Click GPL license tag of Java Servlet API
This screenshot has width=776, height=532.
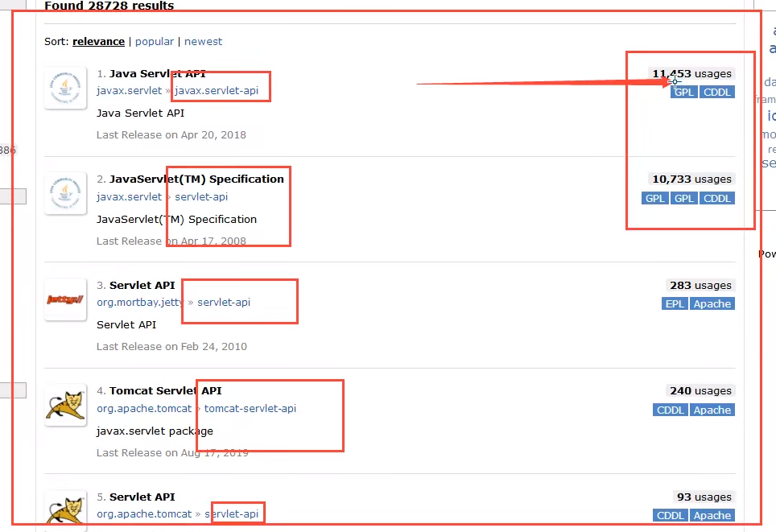[x=684, y=92]
